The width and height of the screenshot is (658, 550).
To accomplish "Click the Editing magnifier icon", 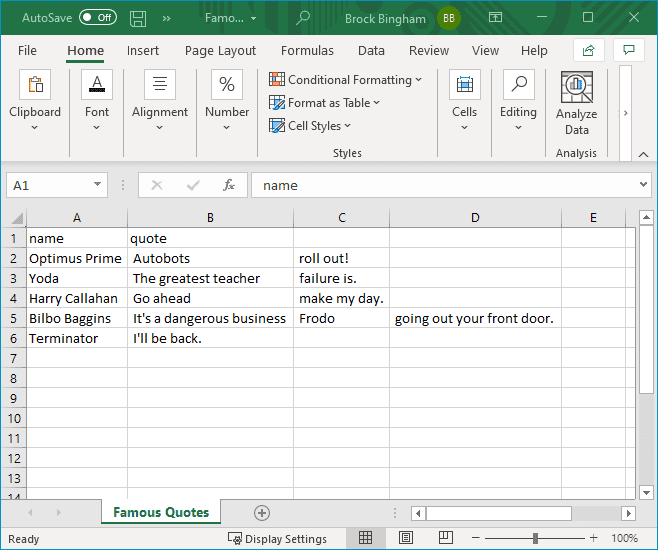I will pos(519,84).
